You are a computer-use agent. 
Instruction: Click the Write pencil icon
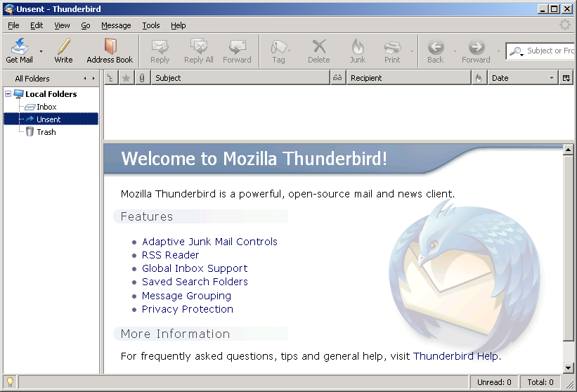click(x=64, y=46)
